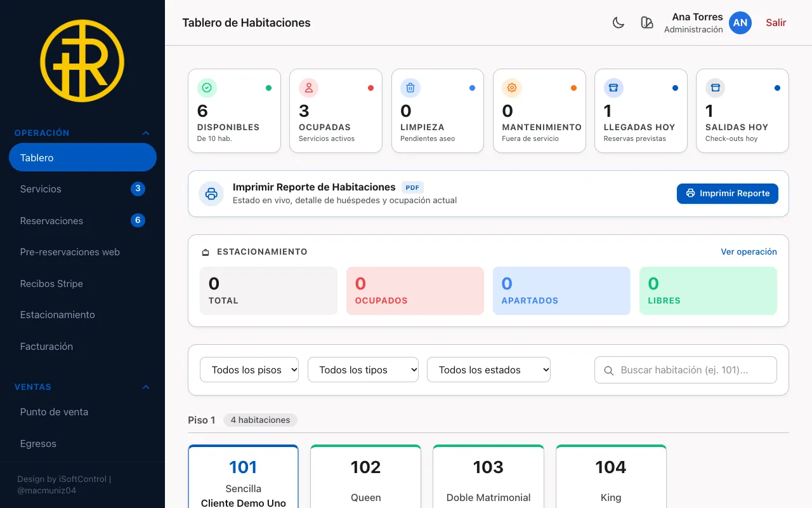Click the Reservaciones count badge 6
The width and height of the screenshot is (812, 508).
click(138, 220)
